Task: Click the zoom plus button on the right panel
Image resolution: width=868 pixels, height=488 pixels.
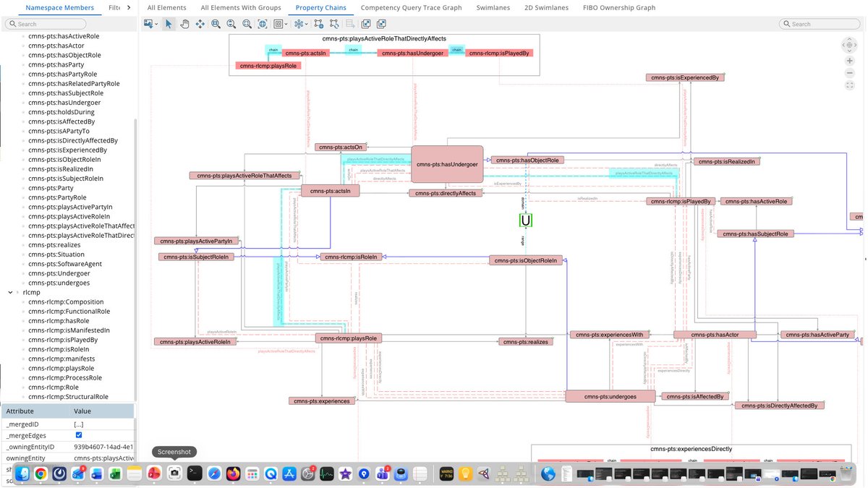Action: tap(849, 61)
